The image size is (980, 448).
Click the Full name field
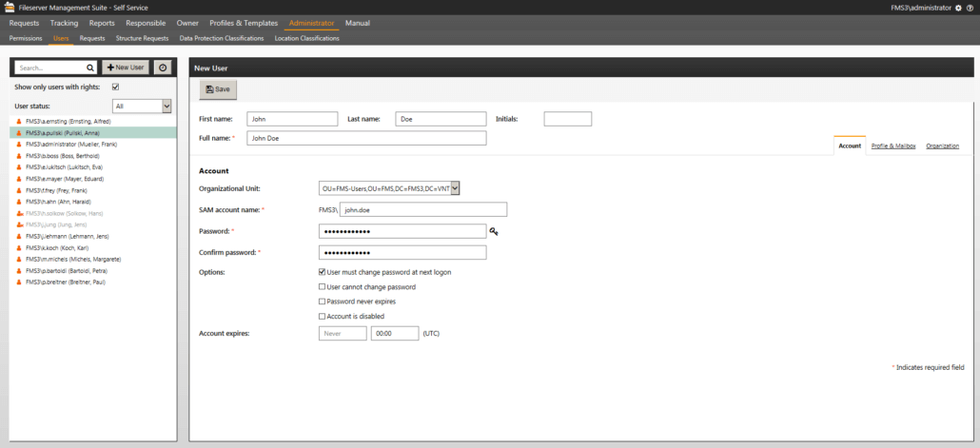pyautogui.click(x=367, y=138)
